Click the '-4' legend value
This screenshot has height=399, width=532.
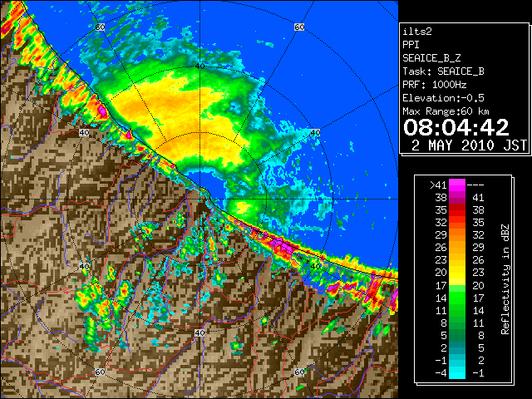pos(441,373)
